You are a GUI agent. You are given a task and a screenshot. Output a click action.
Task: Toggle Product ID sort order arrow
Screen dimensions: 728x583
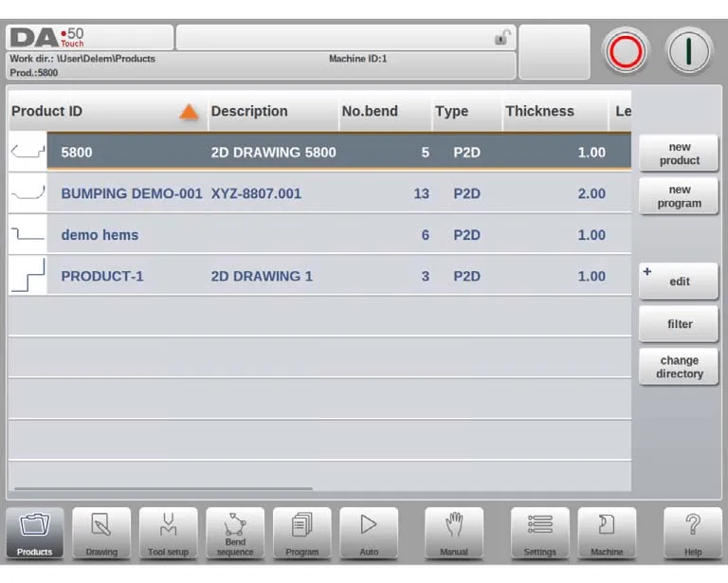tap(189, 112)
